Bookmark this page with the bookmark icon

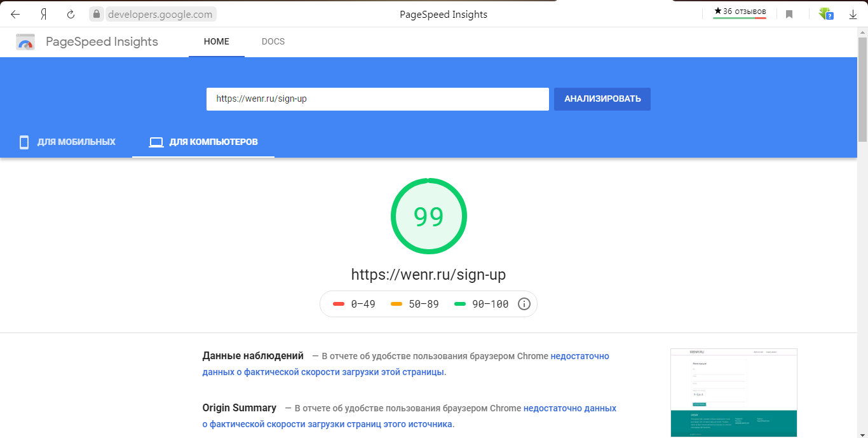click(789, 14)
